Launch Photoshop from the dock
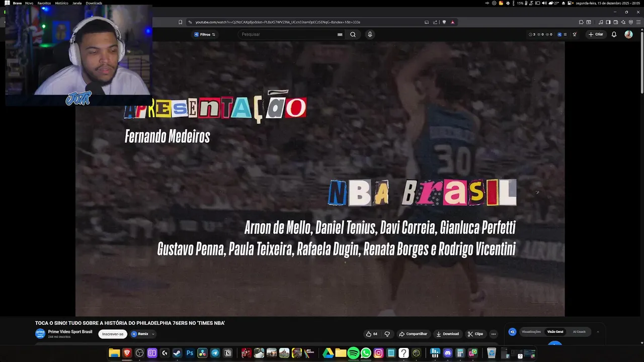 190,353
